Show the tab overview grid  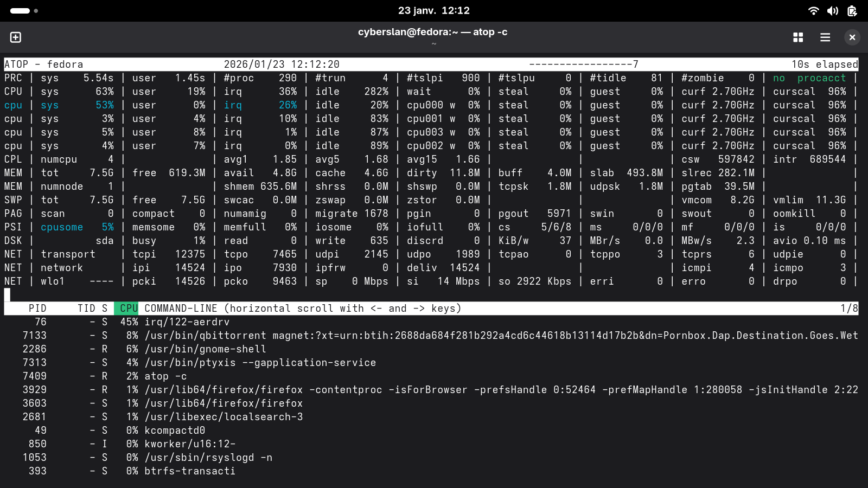(x=798, y=37)
